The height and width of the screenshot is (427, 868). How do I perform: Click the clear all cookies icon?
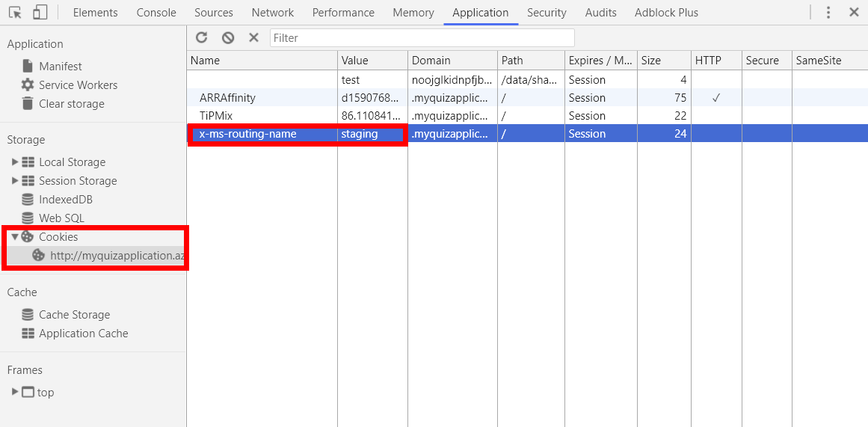point(228,37)
